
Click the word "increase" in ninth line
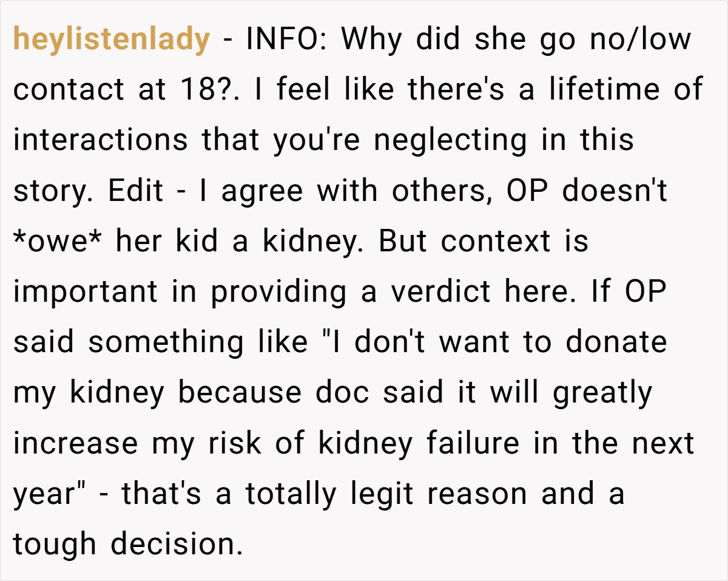(75, 444)
